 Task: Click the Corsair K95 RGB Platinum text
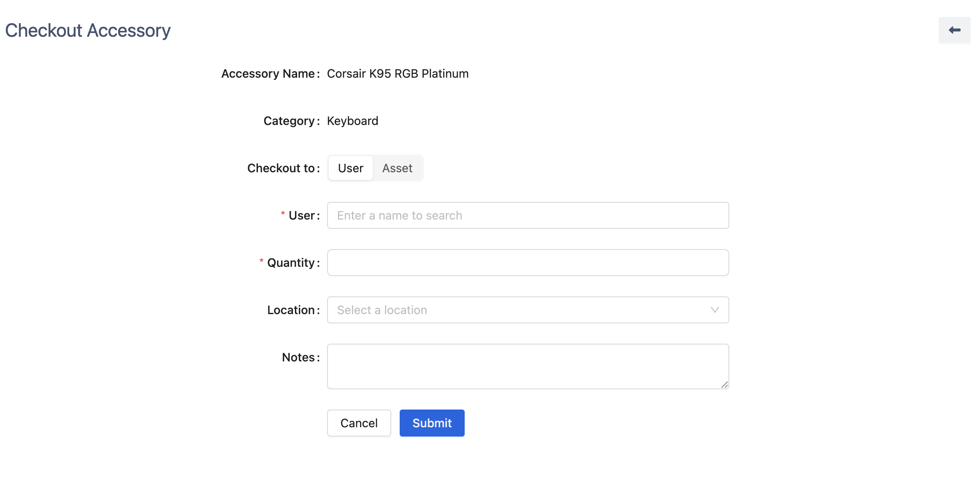[398, 73]
